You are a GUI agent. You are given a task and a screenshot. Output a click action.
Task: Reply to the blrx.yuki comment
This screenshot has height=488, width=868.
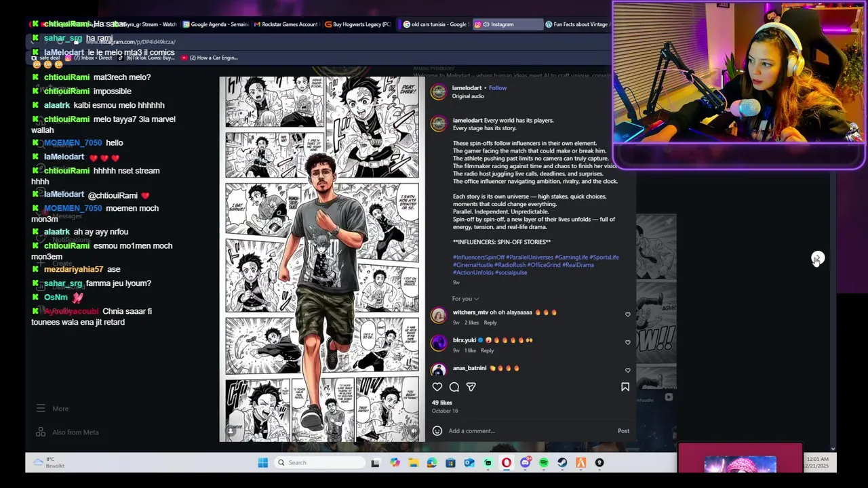click(488, 350)
